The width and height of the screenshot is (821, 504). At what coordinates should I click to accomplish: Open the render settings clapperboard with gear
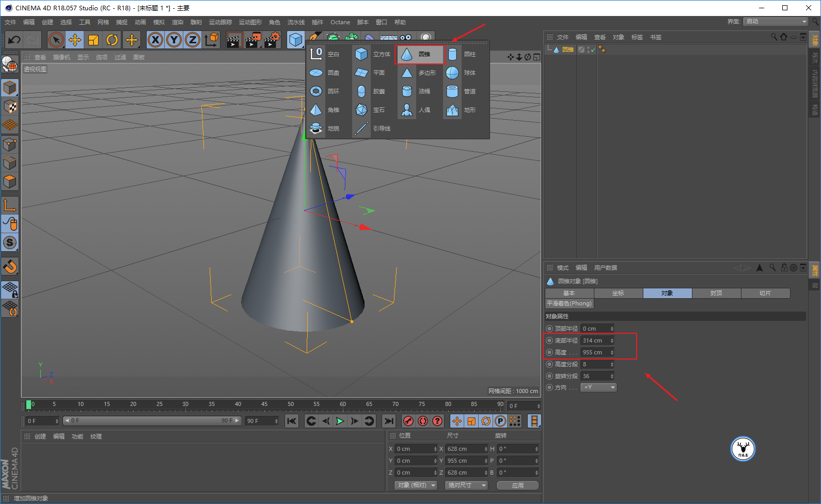pos(272,40)
